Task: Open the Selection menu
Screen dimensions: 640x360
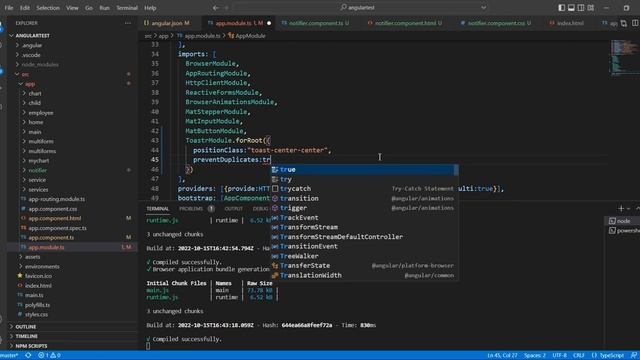Action: (48, 8)
